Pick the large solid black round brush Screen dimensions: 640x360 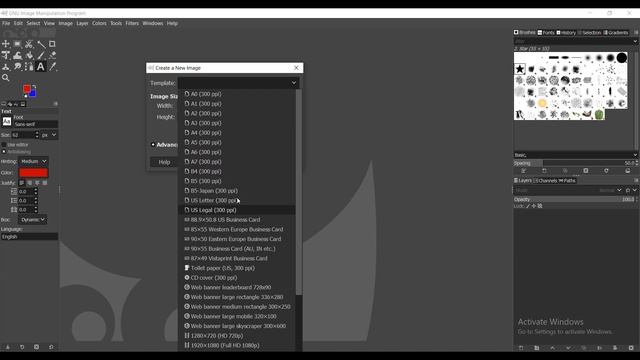pos(622,58)
